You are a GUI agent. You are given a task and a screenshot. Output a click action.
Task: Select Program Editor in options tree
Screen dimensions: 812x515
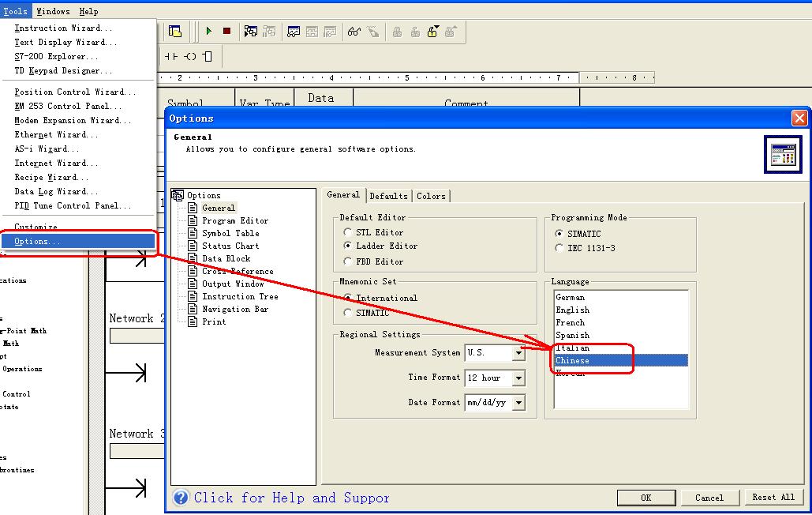(234, 220)
